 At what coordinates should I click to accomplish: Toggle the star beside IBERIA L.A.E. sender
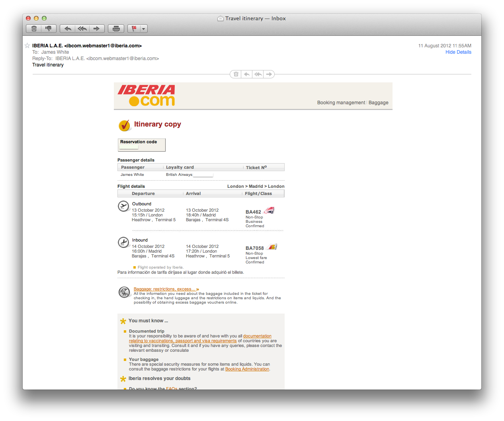[27, 46]
